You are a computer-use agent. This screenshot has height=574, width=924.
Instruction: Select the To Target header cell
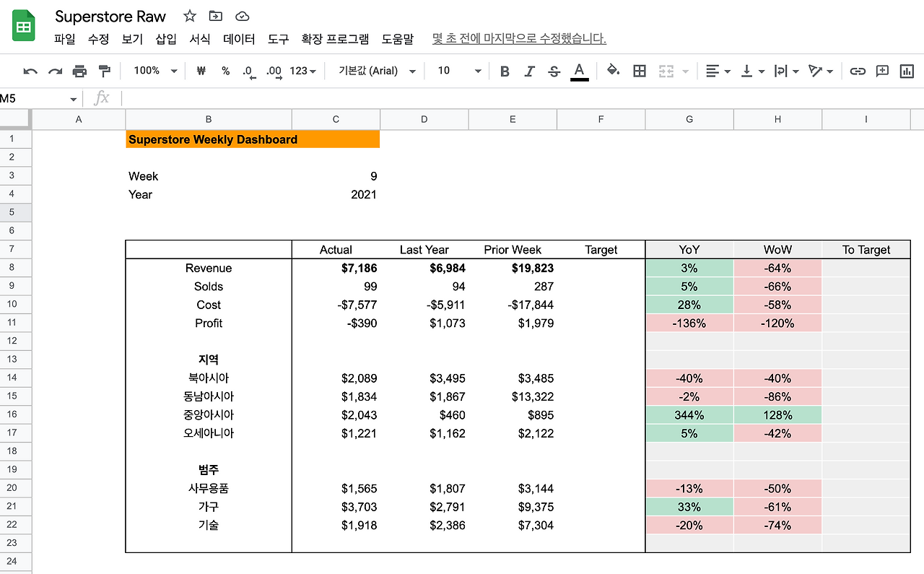click(x=866, y=250)
